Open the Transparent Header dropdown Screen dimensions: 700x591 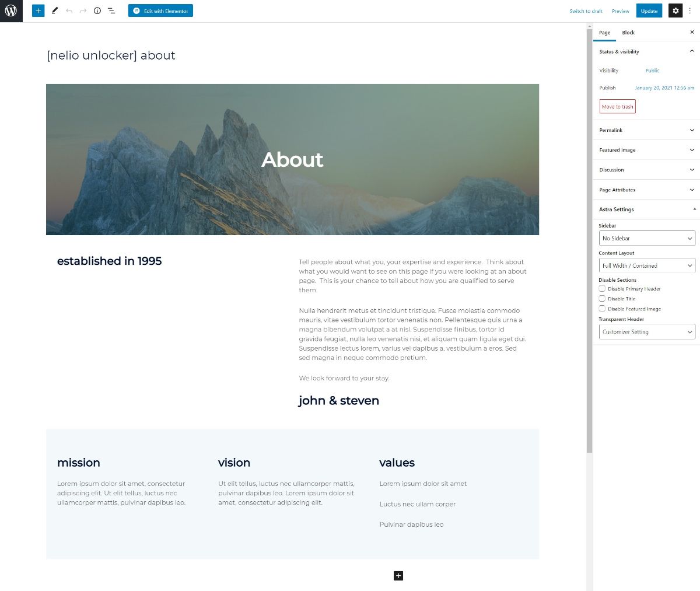[647, 331]
